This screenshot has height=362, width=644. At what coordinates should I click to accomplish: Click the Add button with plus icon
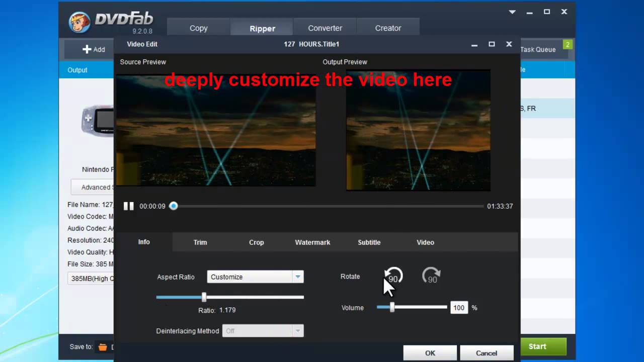coord(94,49)
